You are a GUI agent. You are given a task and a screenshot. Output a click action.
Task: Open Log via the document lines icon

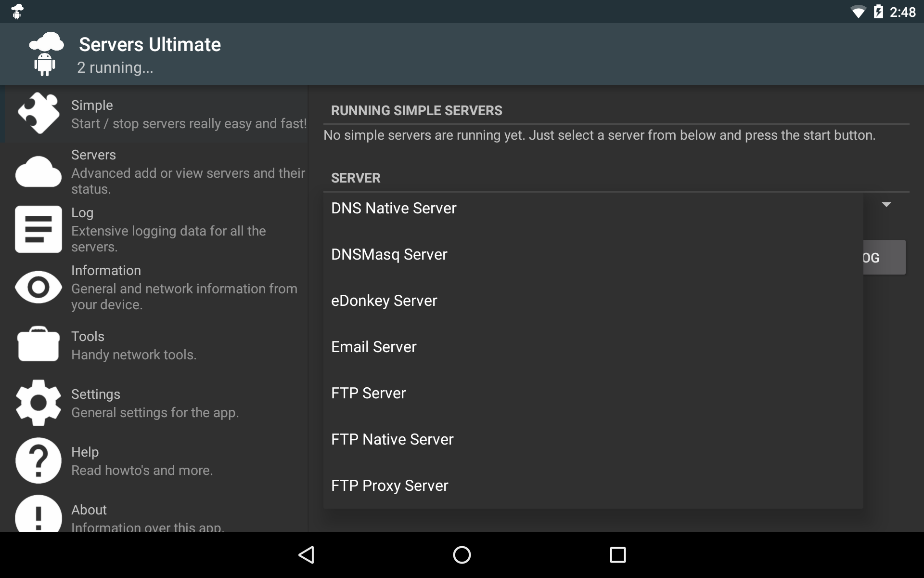(38, 229)
